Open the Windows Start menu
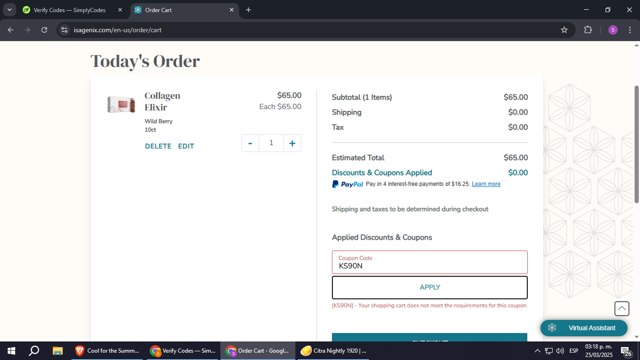This screenshot has width=640, height=360. (x=11, y=351)
